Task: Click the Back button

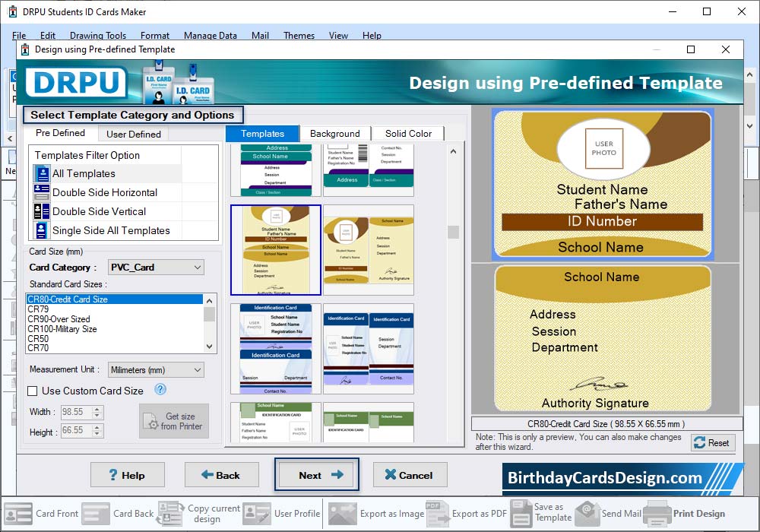Action: pyautogui.click(x=221, y=475)
